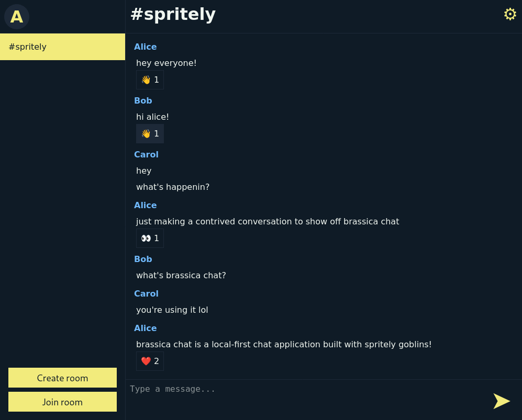Click the heart emoji reaction on the last message
The width and height of the screenshot is (522, 420).
(150, 361)
